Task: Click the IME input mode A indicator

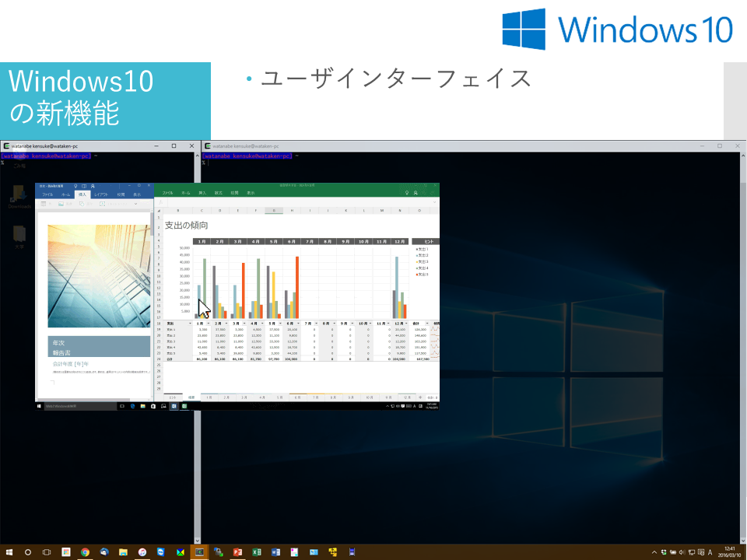Action: pos(710,553)
